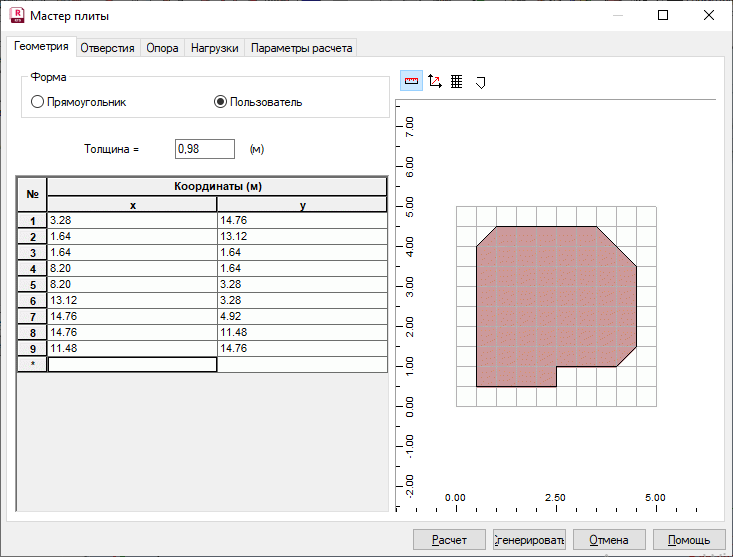The width and height of the screenshot is (733, 557).
Task: Select row 5 header in coordinates table
Action: pyautogui.click(x=32, y=285)
